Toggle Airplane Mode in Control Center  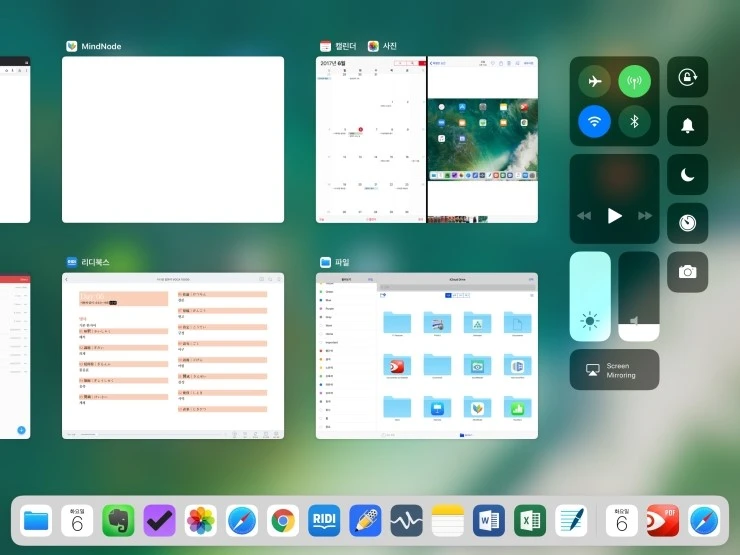coord(594,81)
